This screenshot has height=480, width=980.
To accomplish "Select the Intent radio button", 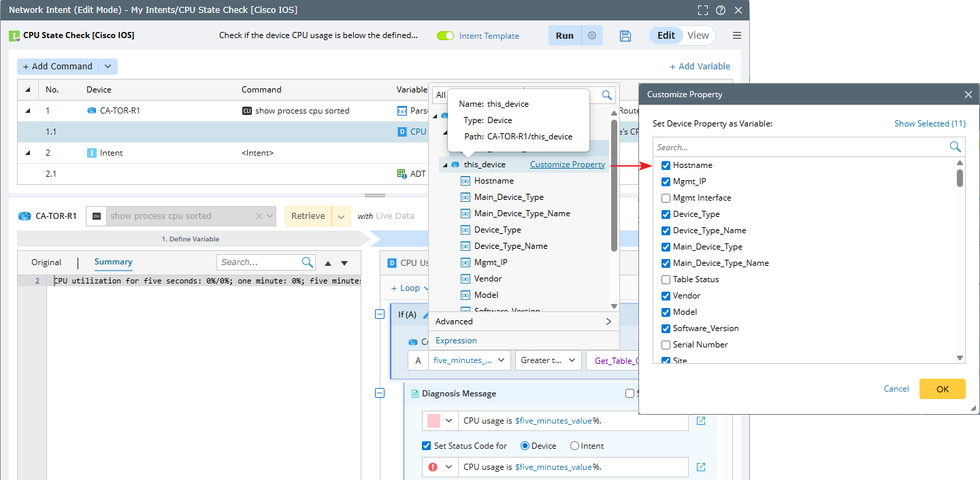I will click(575, 446).
